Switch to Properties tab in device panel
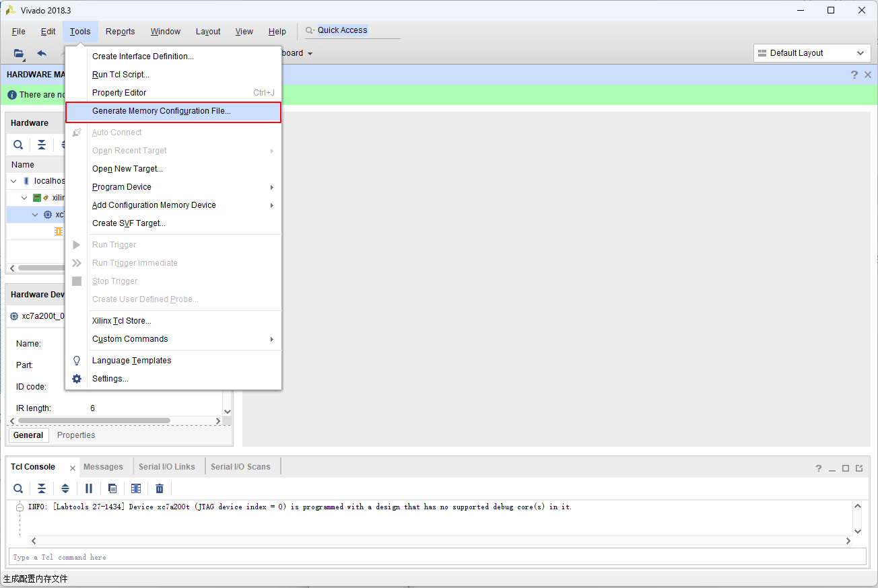The height and width of the screenshot is (588, 878). [76, 435]
